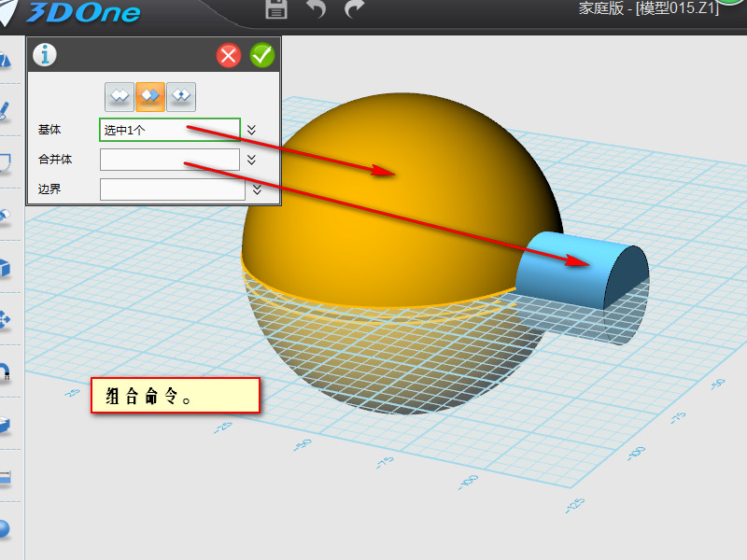The width and height of the screenshot is (747, 560).
Task: Open the measure distance tool
Action: click(x=6, y=477)
